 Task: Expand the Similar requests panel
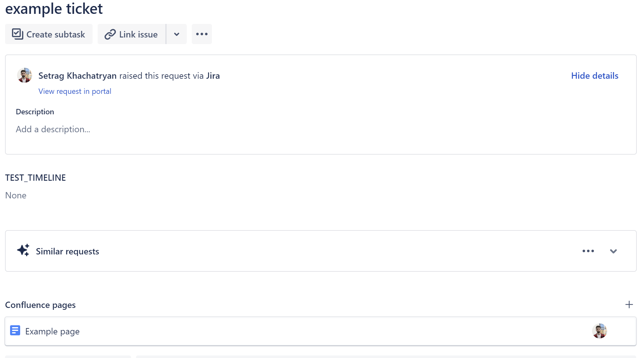[613, 251]
